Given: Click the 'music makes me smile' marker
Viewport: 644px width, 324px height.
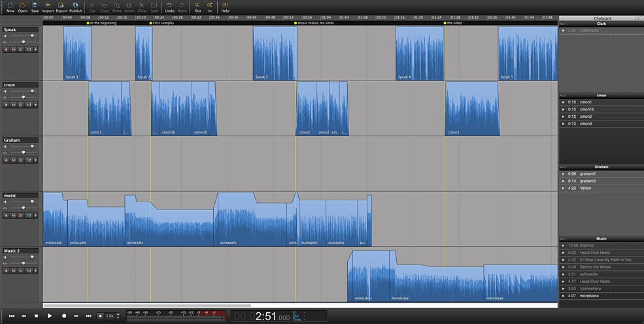Looking at the screenshot, I should (x=315, y=23).
